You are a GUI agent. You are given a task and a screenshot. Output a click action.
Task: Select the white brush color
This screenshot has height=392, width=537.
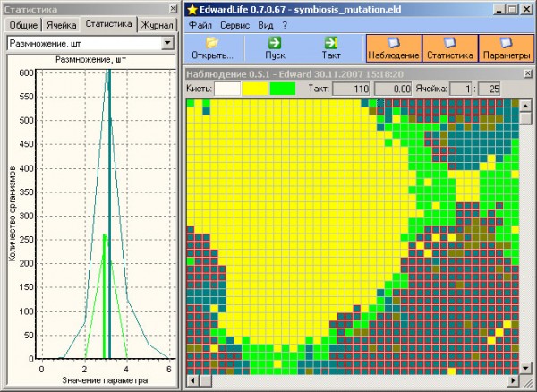(228, 89)
